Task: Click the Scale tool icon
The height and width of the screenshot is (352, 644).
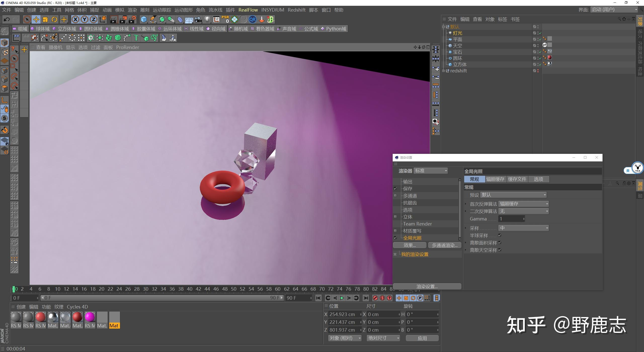Action: [45, 19]
